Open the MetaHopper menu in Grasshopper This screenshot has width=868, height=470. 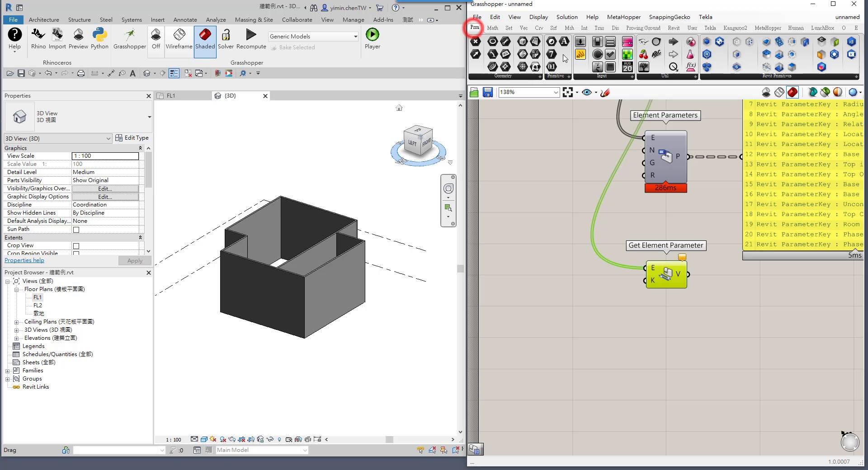click(623, 17)
